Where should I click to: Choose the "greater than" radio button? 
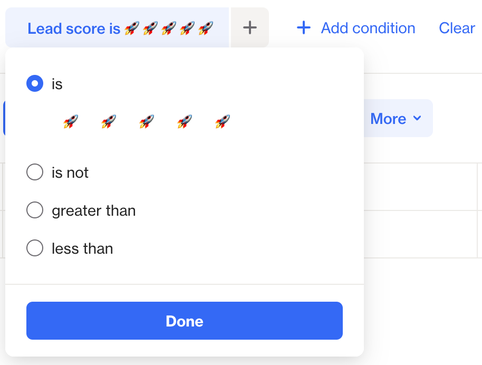coord(35,210)
